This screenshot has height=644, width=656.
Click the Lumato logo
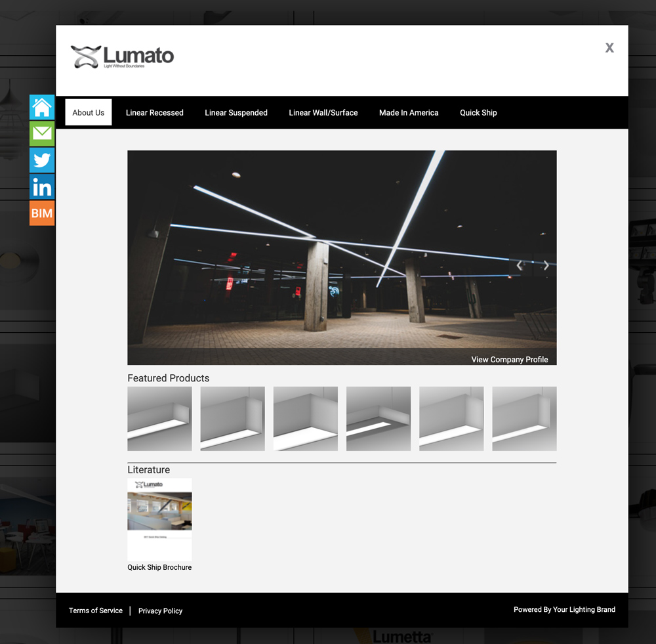(123, 57)
